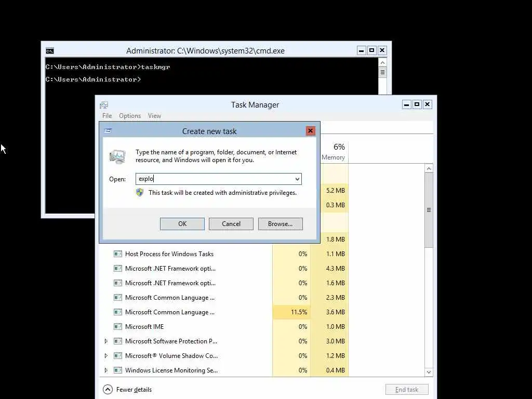This screenshot has height=399, width=532.
Task: Sort processes by Memory column header
Action: pyautogui.click(x=333, y=152)
